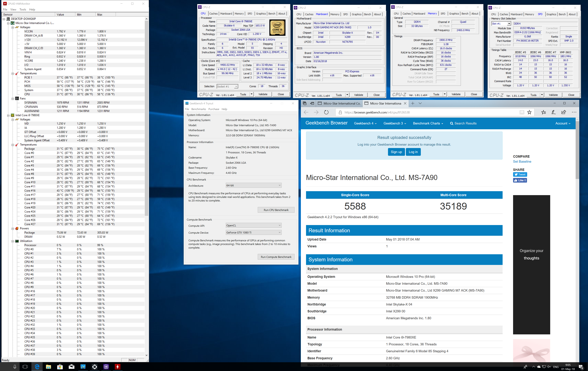Open Purchase menu in Geekbench 4 Tryout
This screenshot has height=371, width=588.
[214, 109]
